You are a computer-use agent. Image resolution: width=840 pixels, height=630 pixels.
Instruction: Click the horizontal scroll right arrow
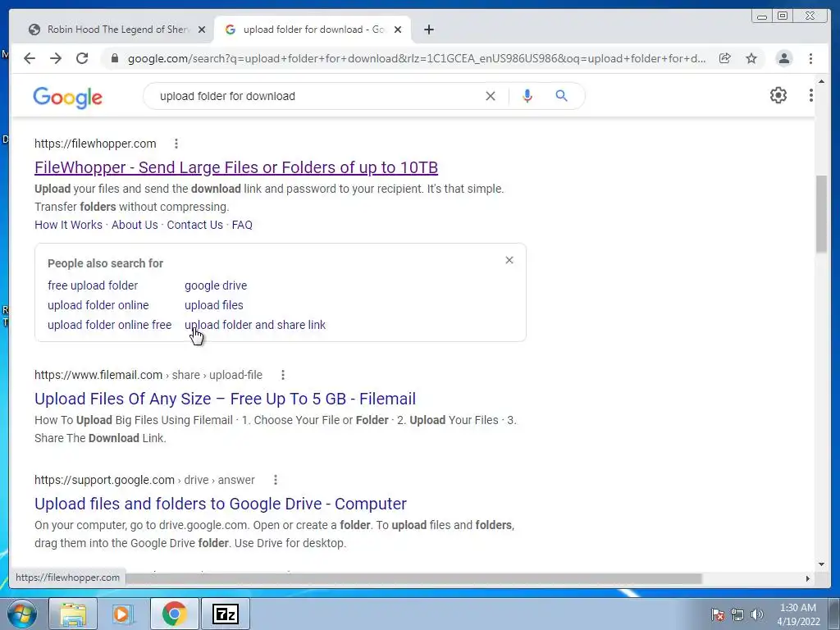point(808,578)
